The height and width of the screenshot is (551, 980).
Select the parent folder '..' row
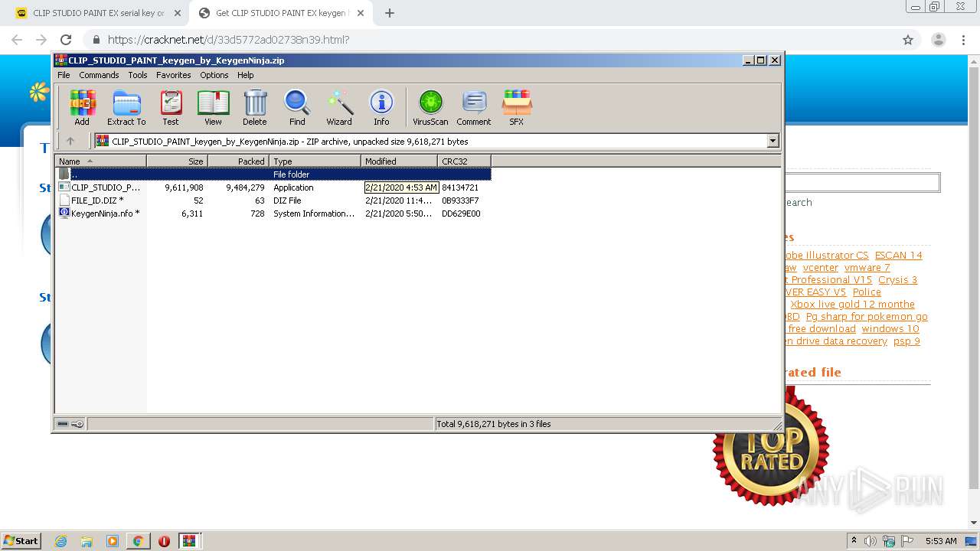click(x=273, y=174)
